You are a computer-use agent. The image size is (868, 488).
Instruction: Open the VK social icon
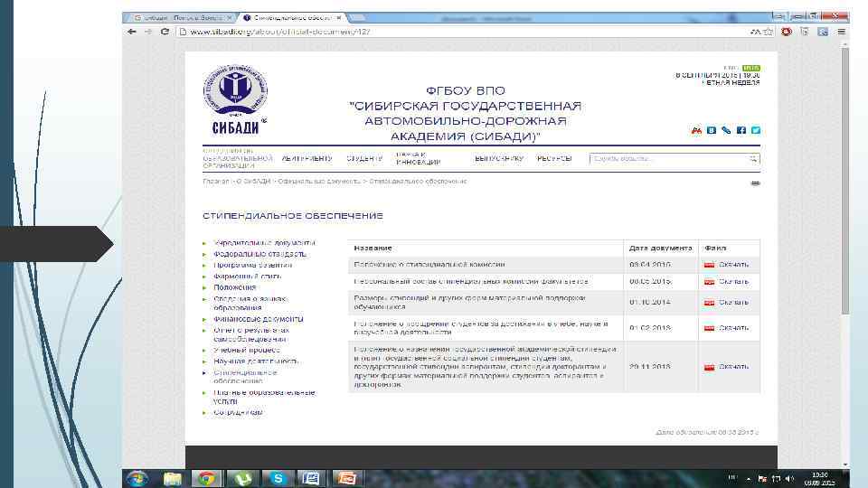[x=712, y=130]
